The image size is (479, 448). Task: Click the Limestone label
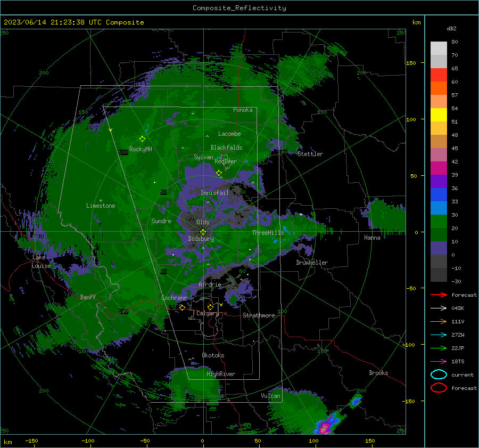click(x=101, y=206)
